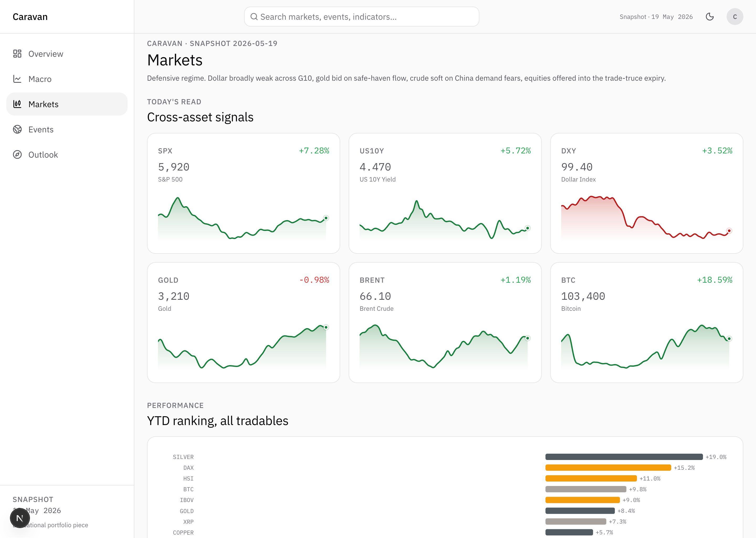Click the GOLD card sparkline chart
Image resolution: width=756 pixels, height=538 pixels.
[x=243, y=346]
